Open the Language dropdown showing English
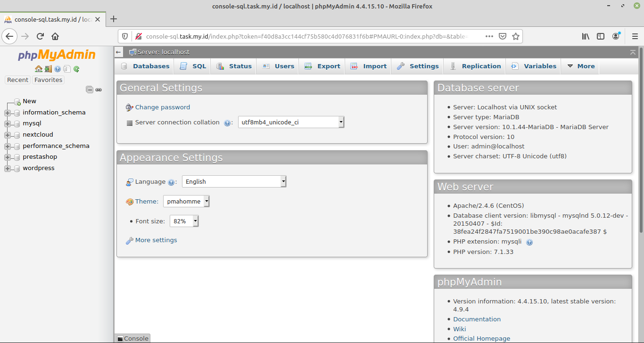The height and width of the screenshot is (343, 644). click(234, 181)
